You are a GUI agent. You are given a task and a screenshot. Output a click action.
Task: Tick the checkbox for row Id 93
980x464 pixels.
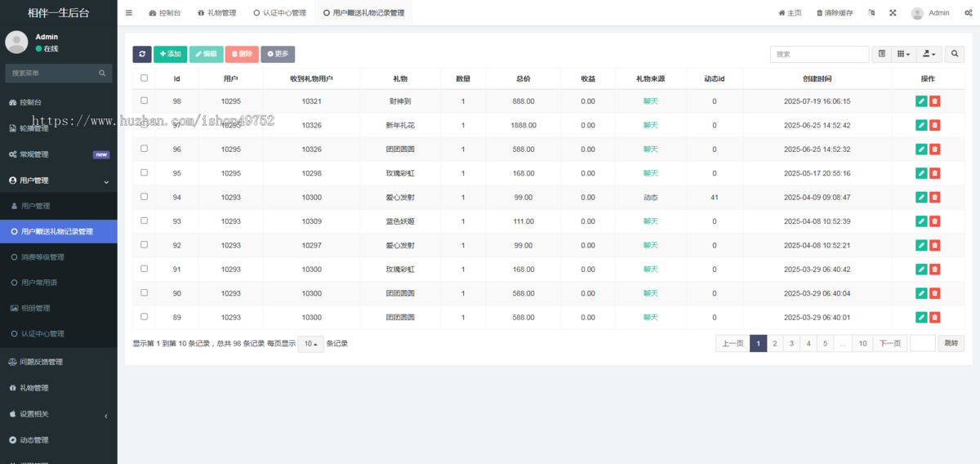[145, 221]
